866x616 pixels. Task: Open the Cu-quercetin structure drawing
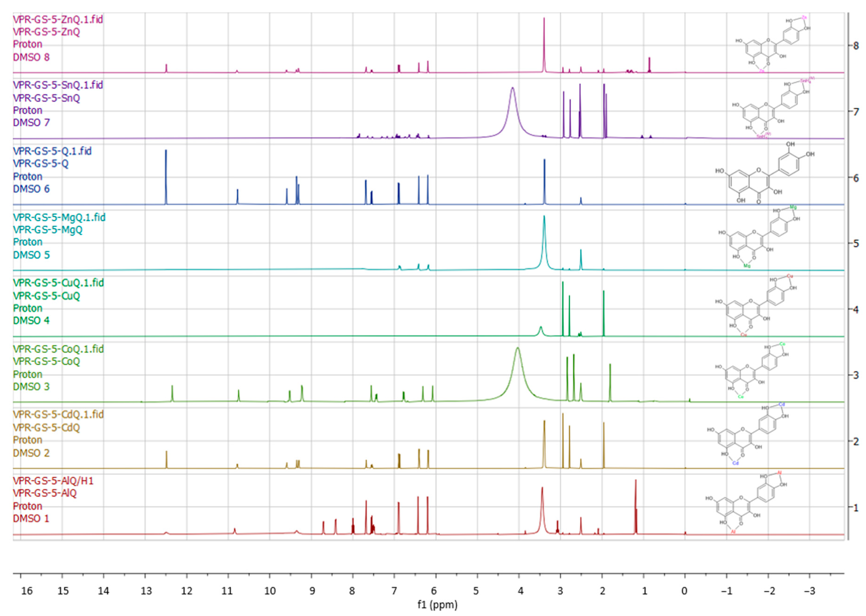[x=756, y=306]
